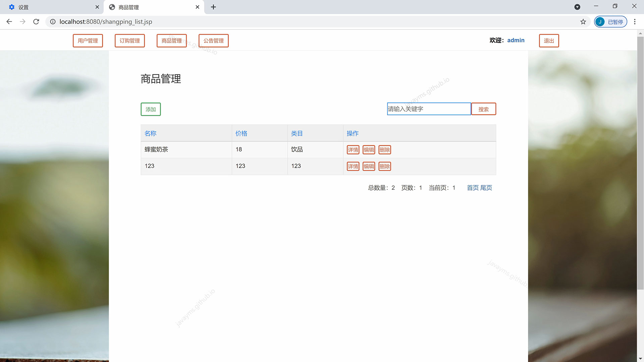Focus the 请输入关键字 search field

click(429, 109)
